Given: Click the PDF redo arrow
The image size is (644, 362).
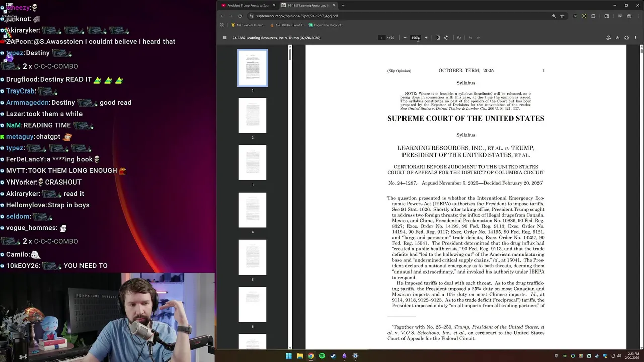Looking at the screenshot, I should tap(478, 38).
